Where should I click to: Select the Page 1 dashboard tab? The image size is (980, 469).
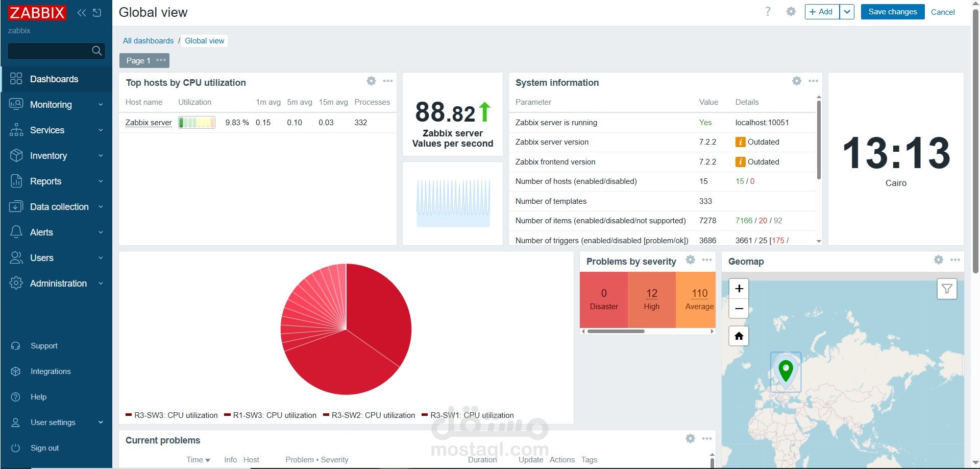click(x=138, y=60)
